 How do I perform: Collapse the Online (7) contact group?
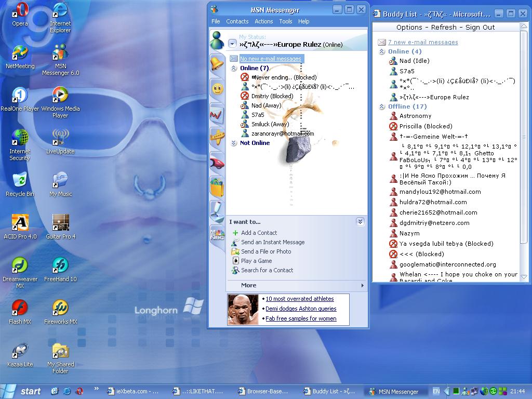pos(234,68)
